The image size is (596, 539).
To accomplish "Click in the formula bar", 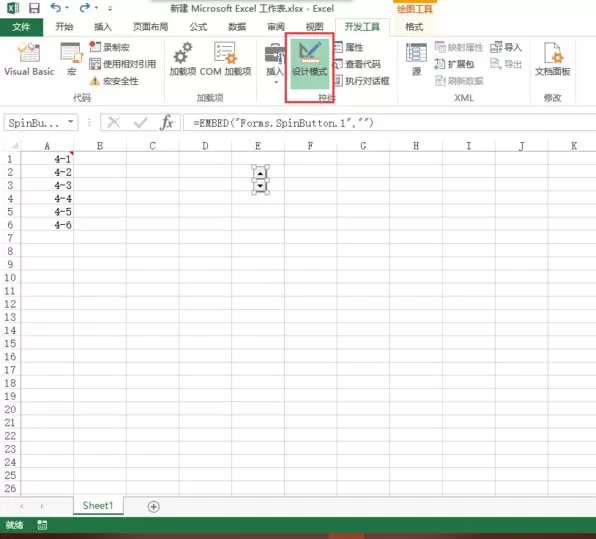I will coord(389,123).
